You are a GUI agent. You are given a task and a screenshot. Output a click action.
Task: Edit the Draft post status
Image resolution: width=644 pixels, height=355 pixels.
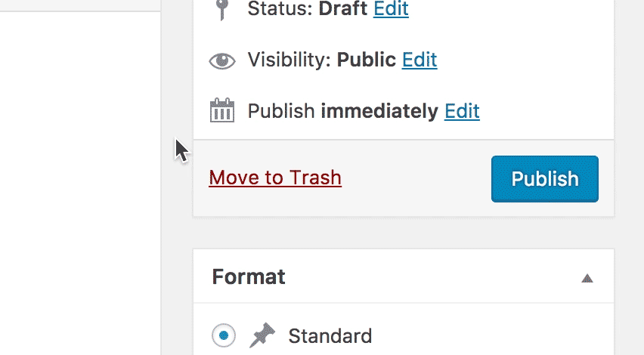391,8
